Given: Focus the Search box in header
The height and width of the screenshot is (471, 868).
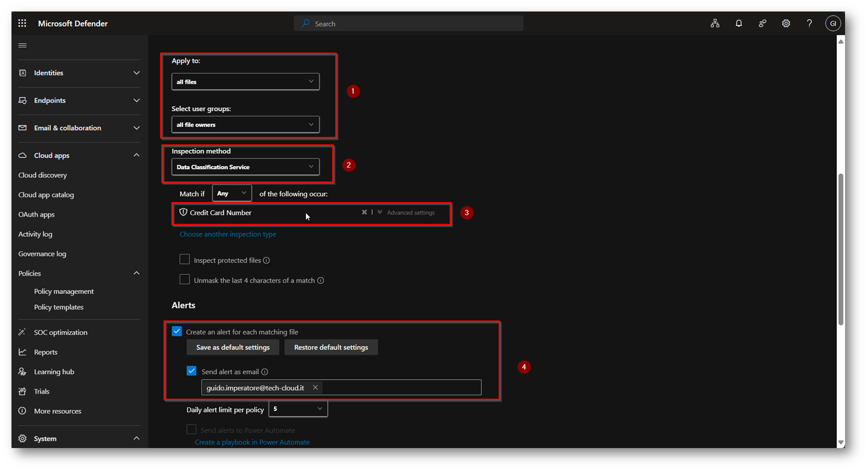Looking at the screenshot, I should (409, 23).
